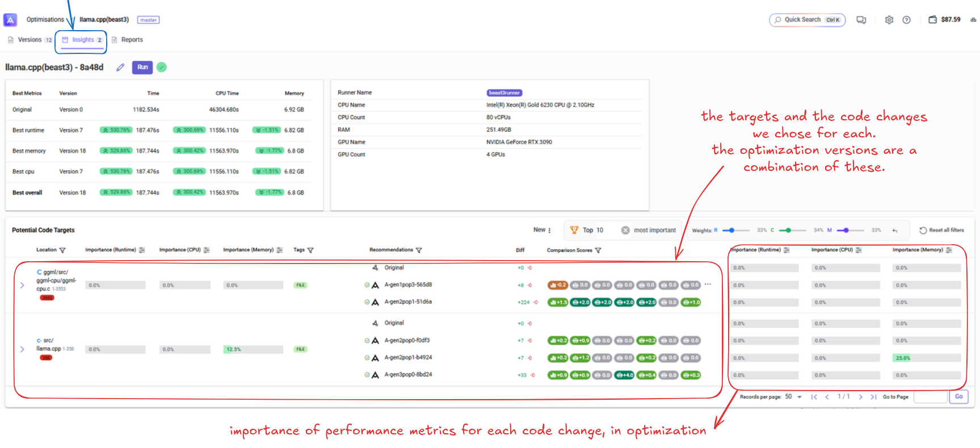
Task: Filter the Comparison Scores column
Action: point(598,250)
